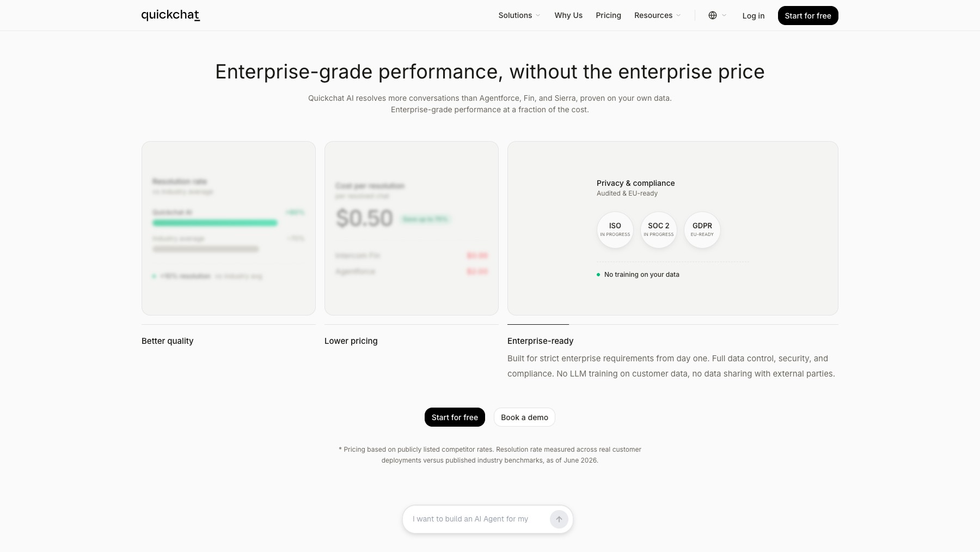Submit the AI Agent prompt with the arrow
Viewport: 980px width, 552px height.
(x=559, y=519)
